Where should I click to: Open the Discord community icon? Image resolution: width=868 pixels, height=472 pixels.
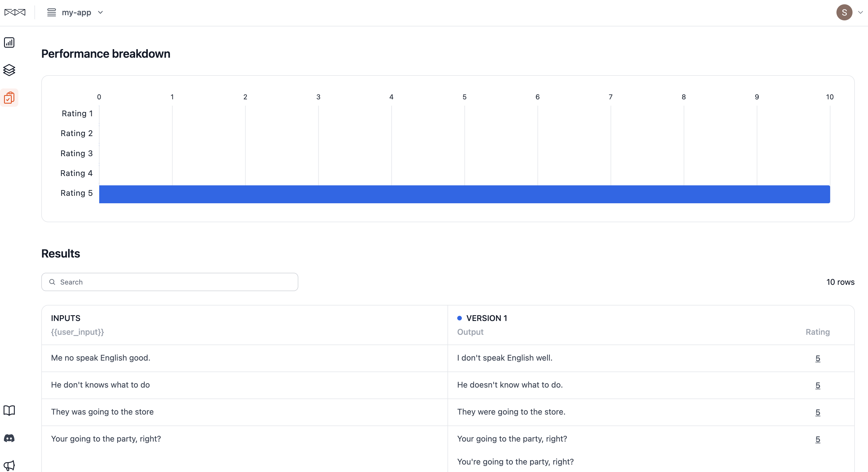click(9, 438)
